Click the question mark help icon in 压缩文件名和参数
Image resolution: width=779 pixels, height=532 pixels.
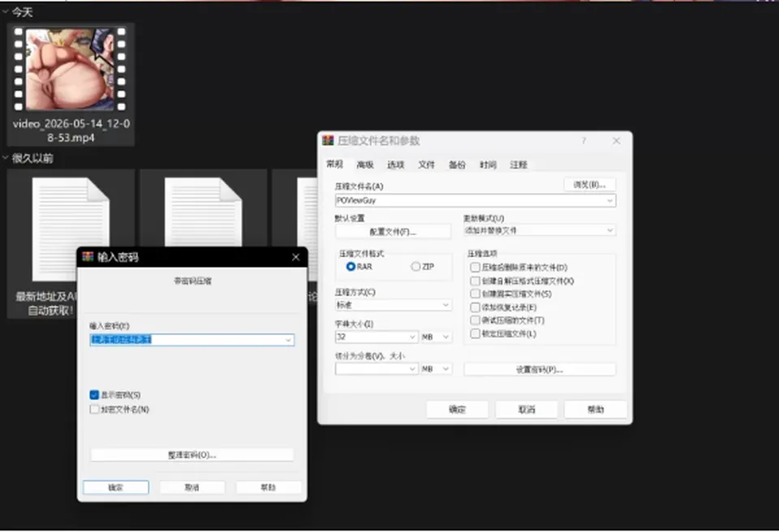tap(583, 141)
